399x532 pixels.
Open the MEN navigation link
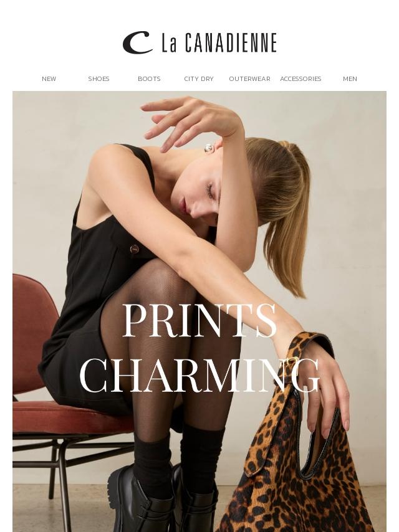[350, 78]
